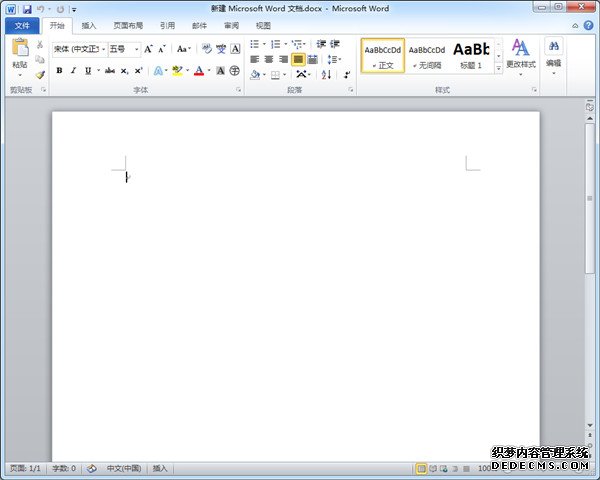This screenshot has width=600, height=480.
Task: Open the line spacing dropdown
Action: coord(334,59)
